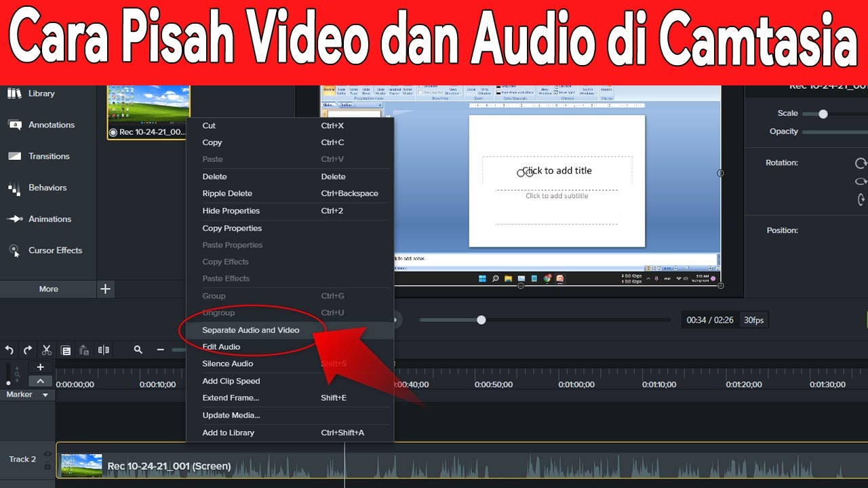868x488 pixels.
Task: Click timeline ruler at 0:00:50;00
Action: [x=493, y=384]
